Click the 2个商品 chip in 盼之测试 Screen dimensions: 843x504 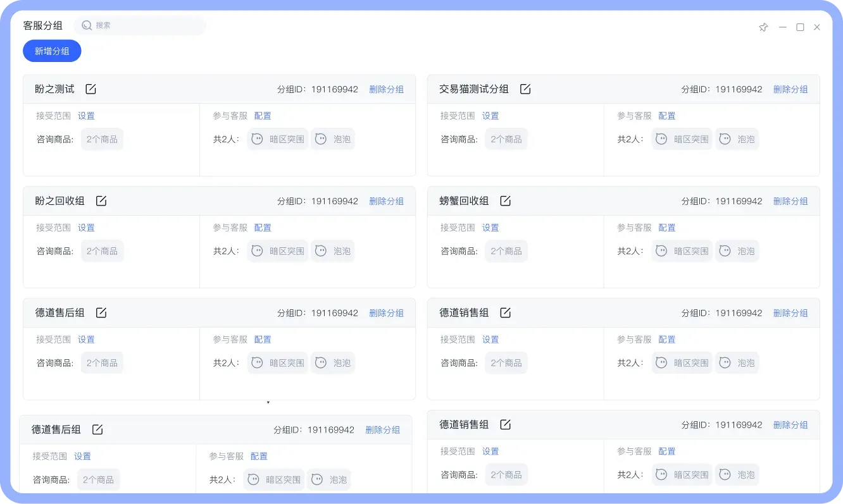(102, 139)
